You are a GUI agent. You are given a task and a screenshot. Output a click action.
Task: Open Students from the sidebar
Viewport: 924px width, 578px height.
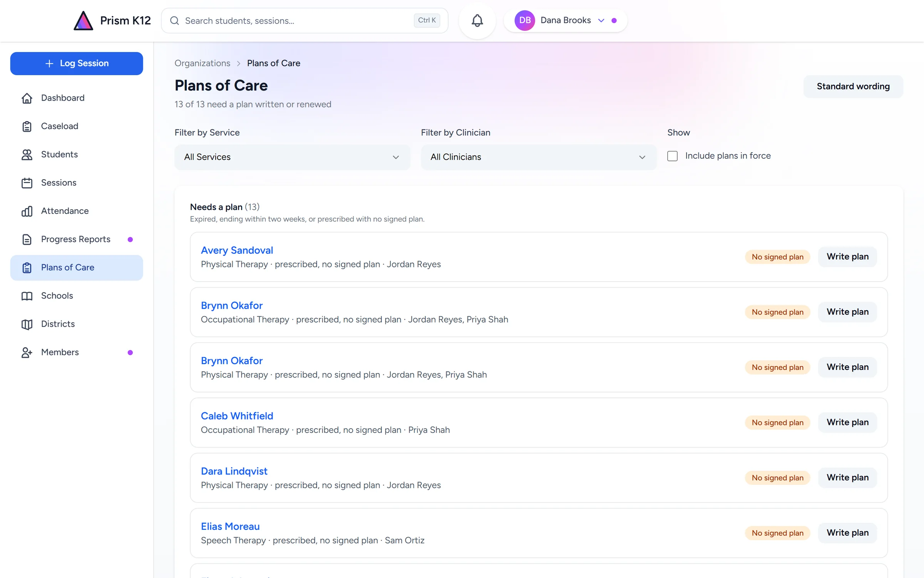[x=77, y=155]
